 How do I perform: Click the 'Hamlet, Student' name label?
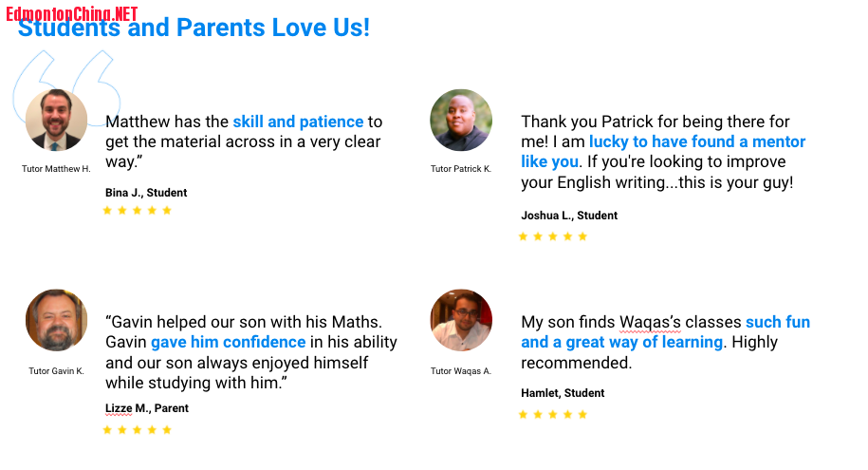(563, 393)
